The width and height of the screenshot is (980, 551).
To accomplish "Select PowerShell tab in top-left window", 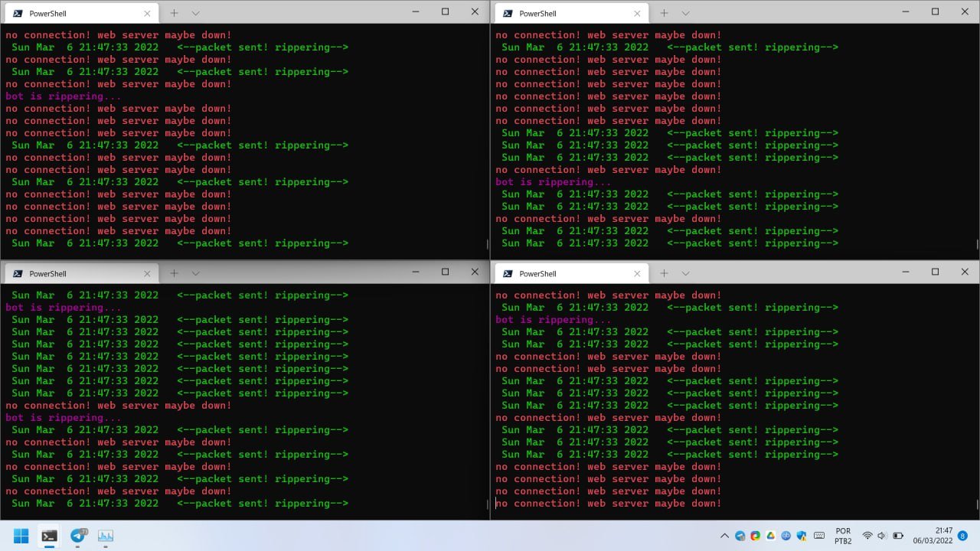I will click(x=73, y=13).
